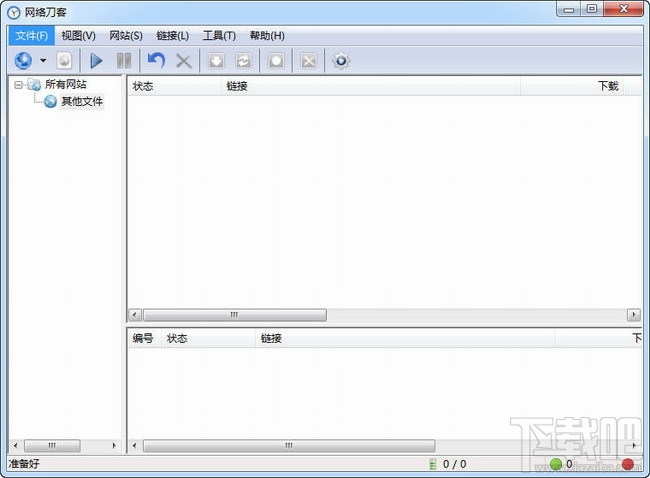Open the 工具(T) menu
Viewport: 650px width, 478px height.
click(219, 36)
